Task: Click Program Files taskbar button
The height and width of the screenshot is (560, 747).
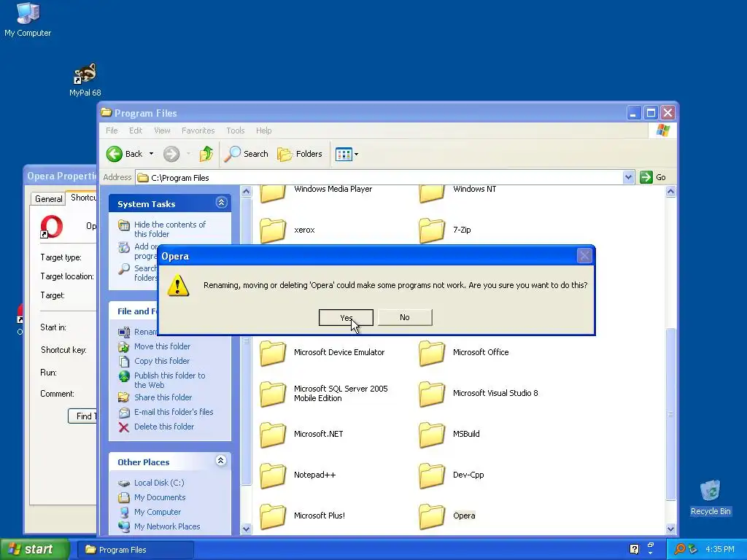Action: tap(135, 550)
